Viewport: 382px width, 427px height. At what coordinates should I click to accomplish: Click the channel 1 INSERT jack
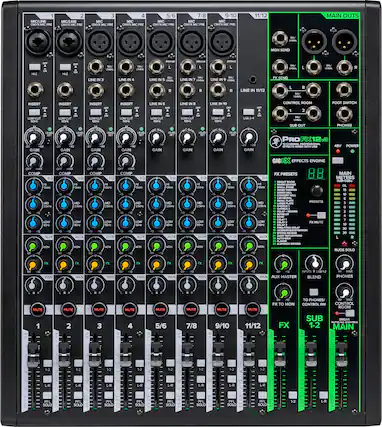point(35,90)
